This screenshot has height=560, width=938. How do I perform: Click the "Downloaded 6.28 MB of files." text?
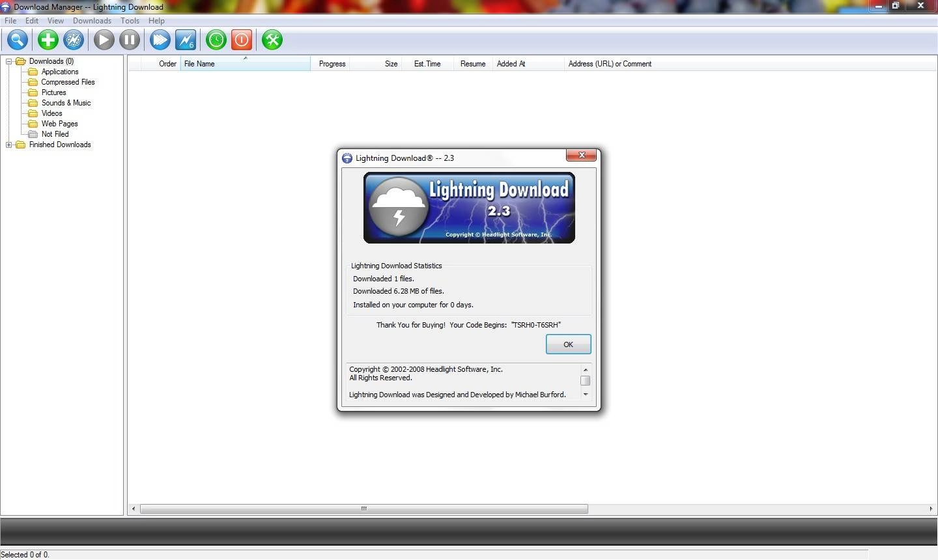pyautogui.click(x=399, y=291)
